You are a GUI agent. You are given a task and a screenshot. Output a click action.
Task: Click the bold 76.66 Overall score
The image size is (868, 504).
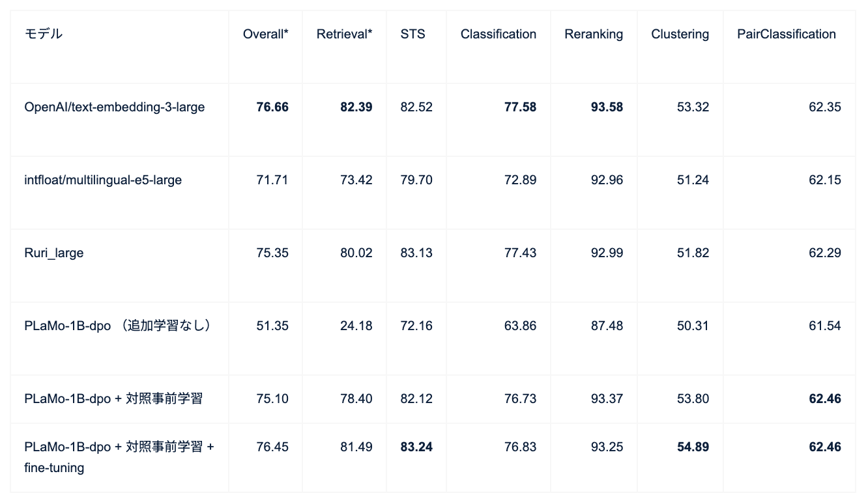pyautogui.click(x=272, y=107)
